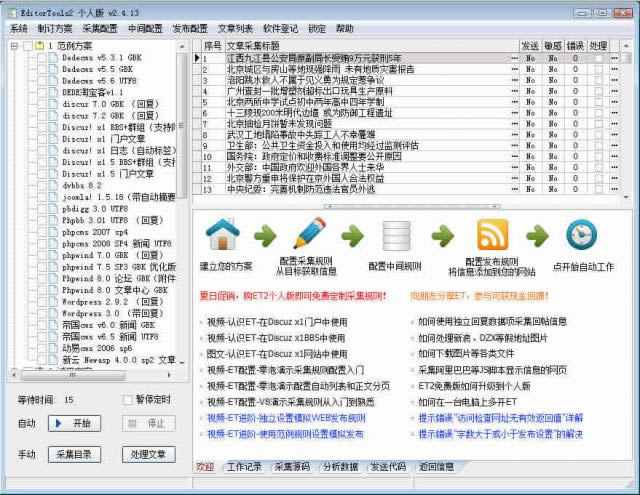Click the blue clock icon for 点开始自动工作
Viewport: 640px width, 495px height.
(x=582, y=234)
